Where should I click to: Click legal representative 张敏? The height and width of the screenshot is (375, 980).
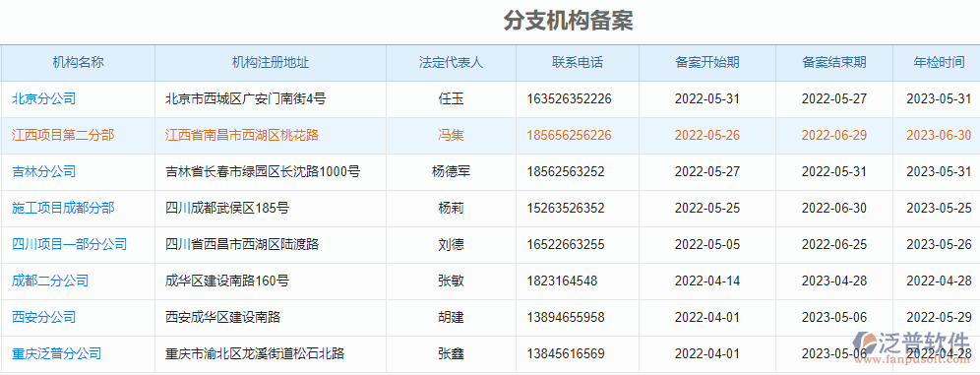tap(452, 281)
